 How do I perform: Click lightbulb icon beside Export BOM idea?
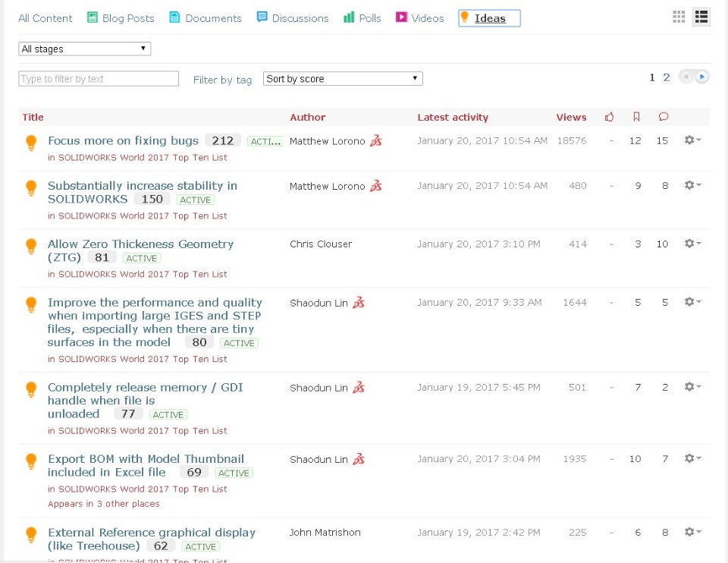[x=31, y=461]
